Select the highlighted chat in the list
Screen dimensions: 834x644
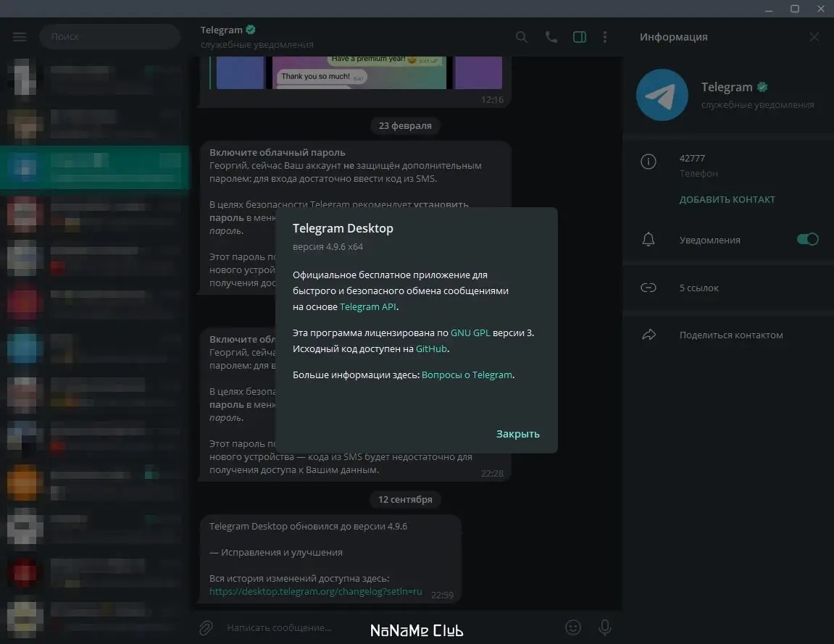pos(94,167)
